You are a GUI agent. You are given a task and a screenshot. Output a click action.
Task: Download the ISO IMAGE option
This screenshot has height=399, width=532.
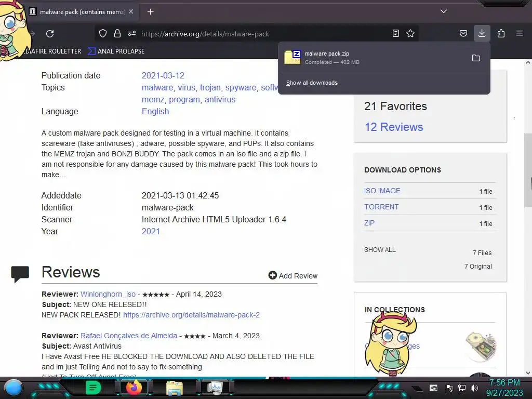pos(382,191)
